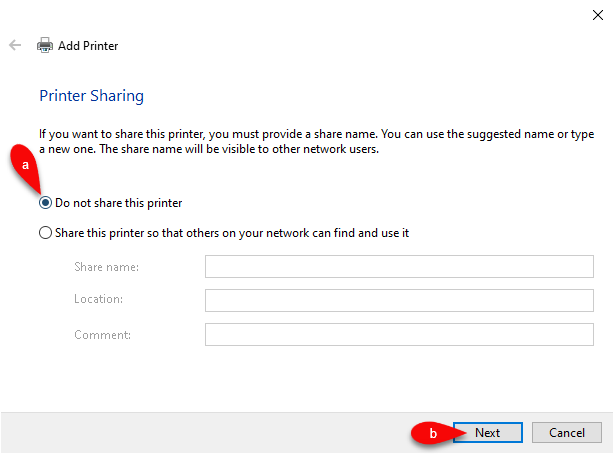
Task: Click inside the Comment text box
Action: pyautogui.click(x=399, y=335)
